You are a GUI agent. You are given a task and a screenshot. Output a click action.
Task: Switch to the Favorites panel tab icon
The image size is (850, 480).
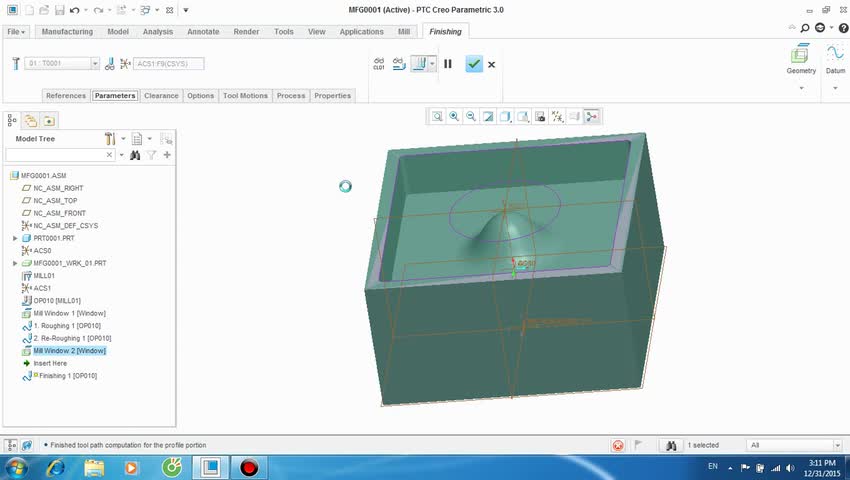point(49,120)
